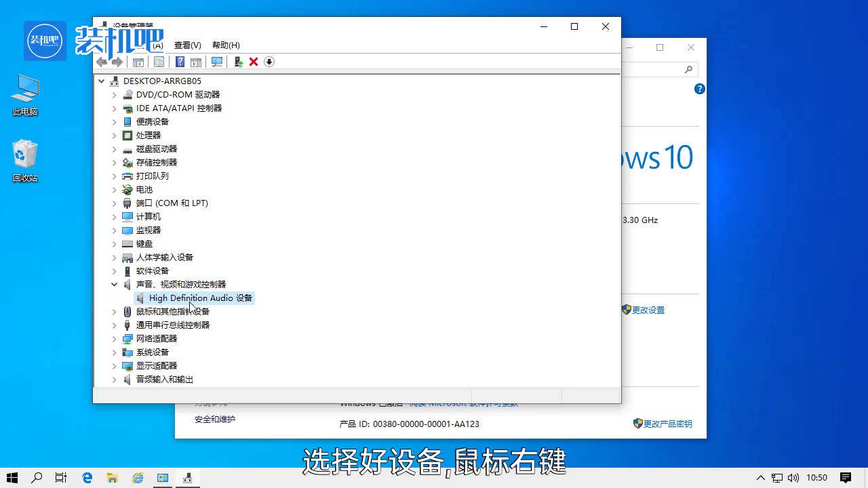868x488 pixels.
Task: Expand the DVD/CD-ROM 驱动器 node
Action: [x=115, y=95]
